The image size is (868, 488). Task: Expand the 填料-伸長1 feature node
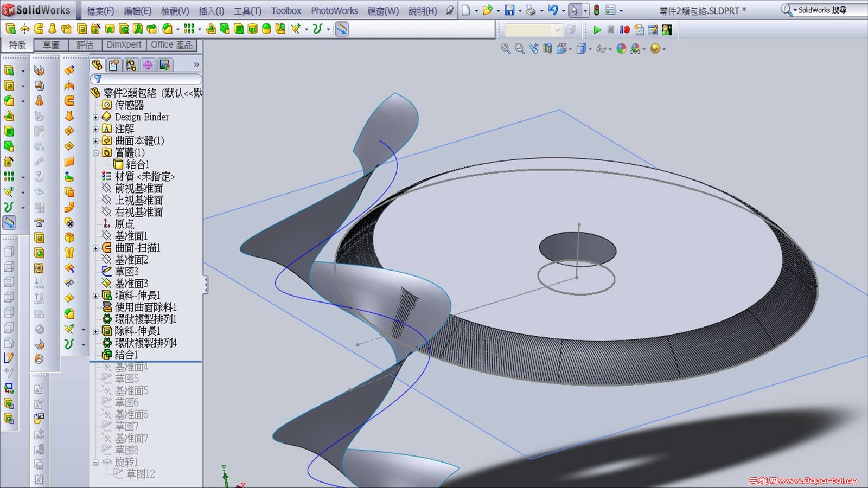coord(95,296)
